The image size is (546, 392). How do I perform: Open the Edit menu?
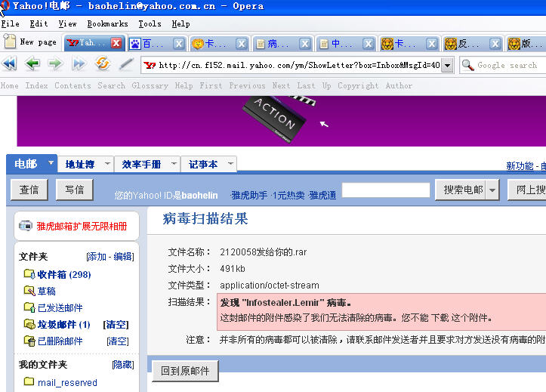pos(39,23)
